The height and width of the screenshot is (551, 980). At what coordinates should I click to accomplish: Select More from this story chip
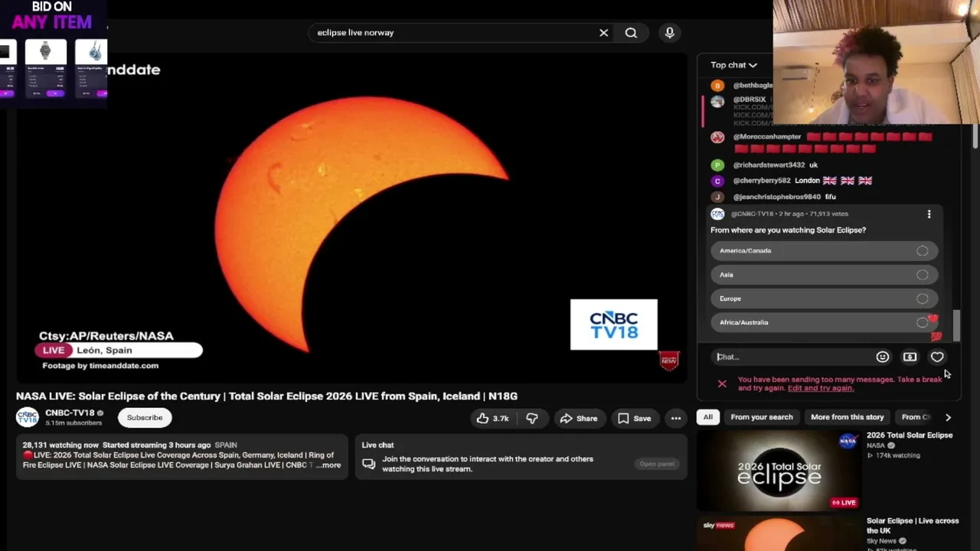(x=847, y=417)
